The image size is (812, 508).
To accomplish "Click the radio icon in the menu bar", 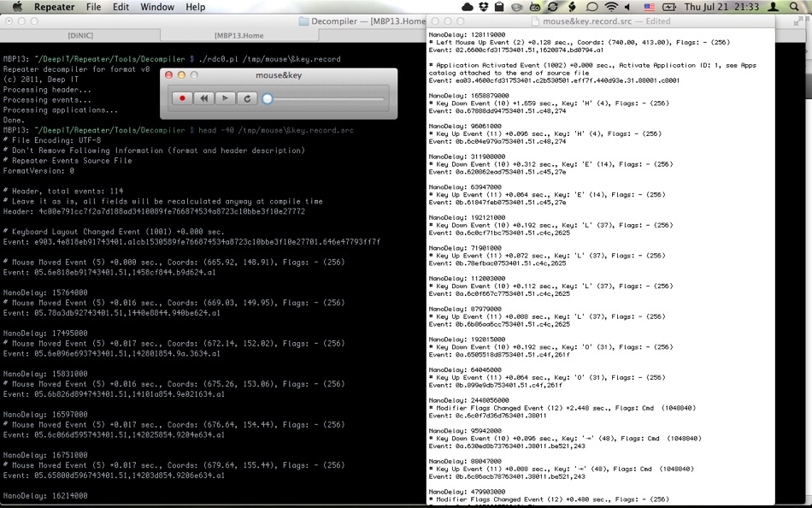I will (x=535, y=7).
